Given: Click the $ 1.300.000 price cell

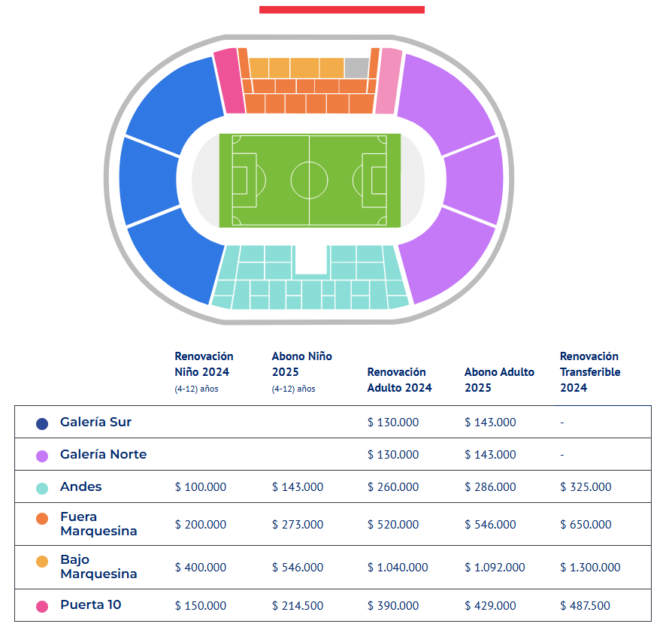Looking at the screenshot, I should [590, 568].
